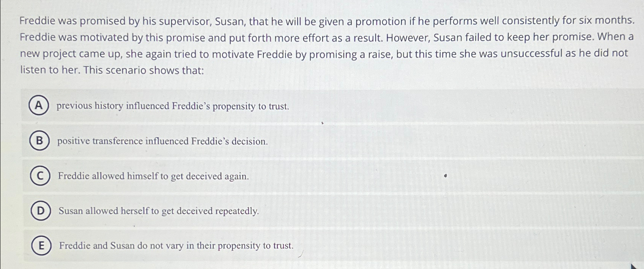The image size is (644, 269).
Task: Select answer choice A circle
Action: (39, 105)
